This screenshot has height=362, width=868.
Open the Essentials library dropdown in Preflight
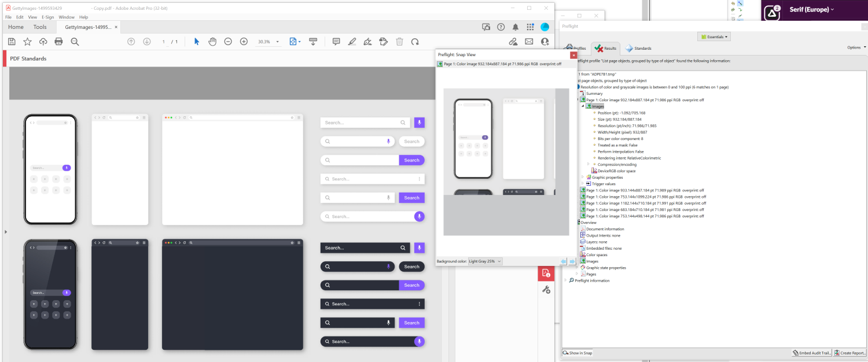click(x=715, y=37)
